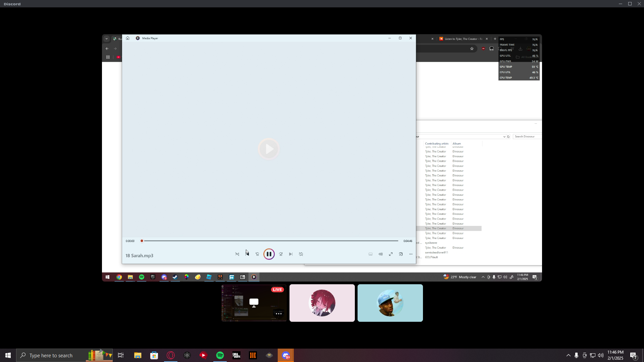
Task: Skip forward 30 seconds
Action: pyautogui.click(x=281, y=254)
